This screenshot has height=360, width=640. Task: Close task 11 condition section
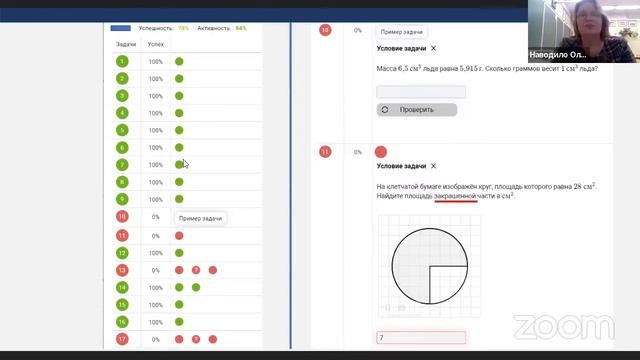pyautogui.click(x=433, y=166)
